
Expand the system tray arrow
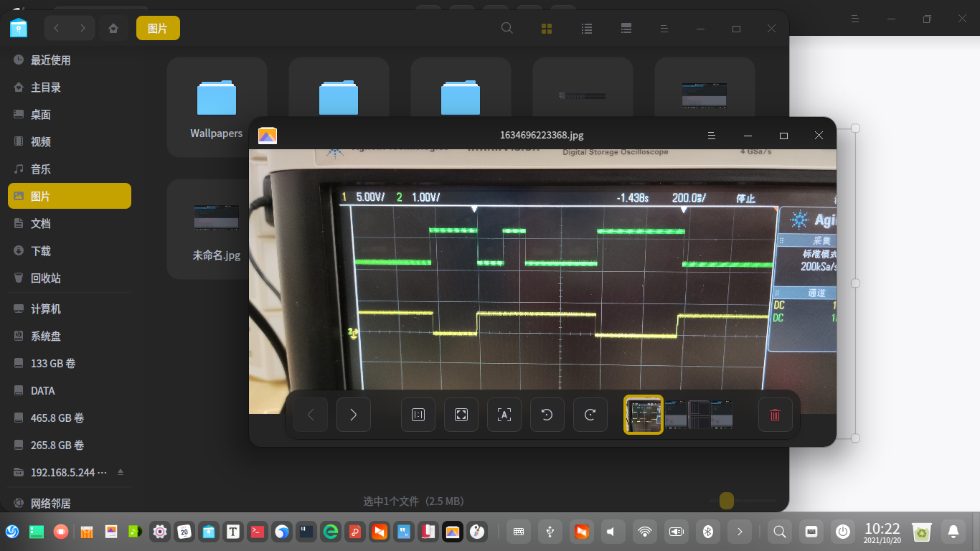tap(740, 532)
